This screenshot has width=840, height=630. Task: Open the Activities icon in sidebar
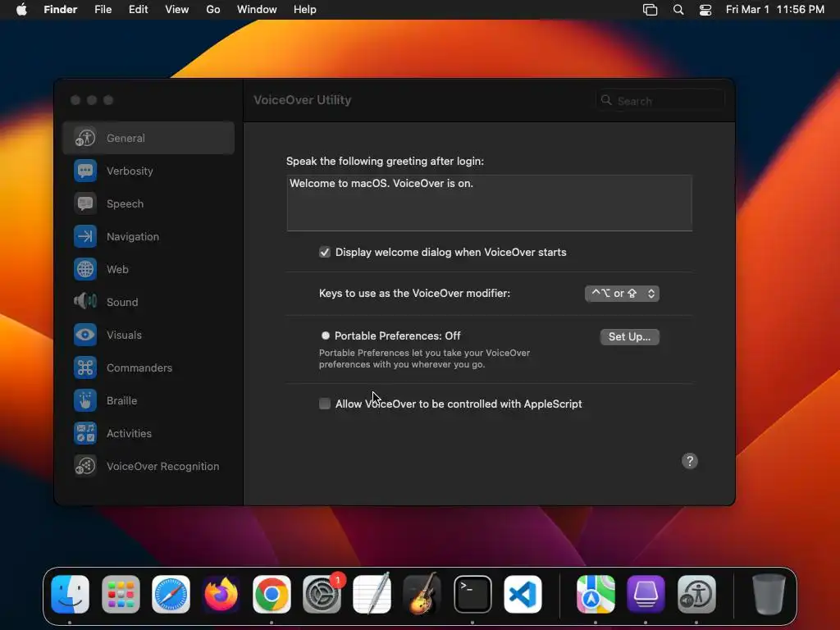tap(85, 433)
